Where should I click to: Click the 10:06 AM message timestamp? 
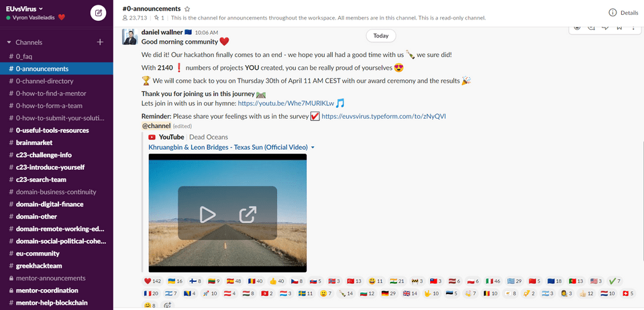[x=206, y=32]
